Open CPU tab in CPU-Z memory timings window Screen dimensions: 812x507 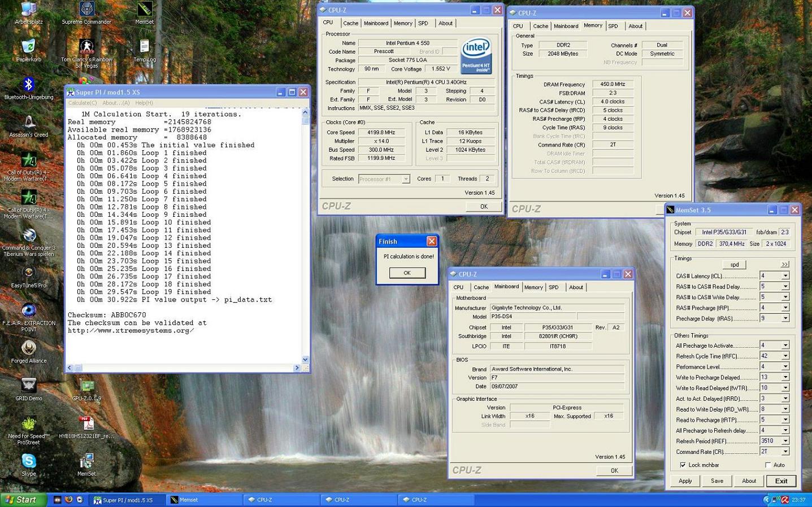pos(518,26)
